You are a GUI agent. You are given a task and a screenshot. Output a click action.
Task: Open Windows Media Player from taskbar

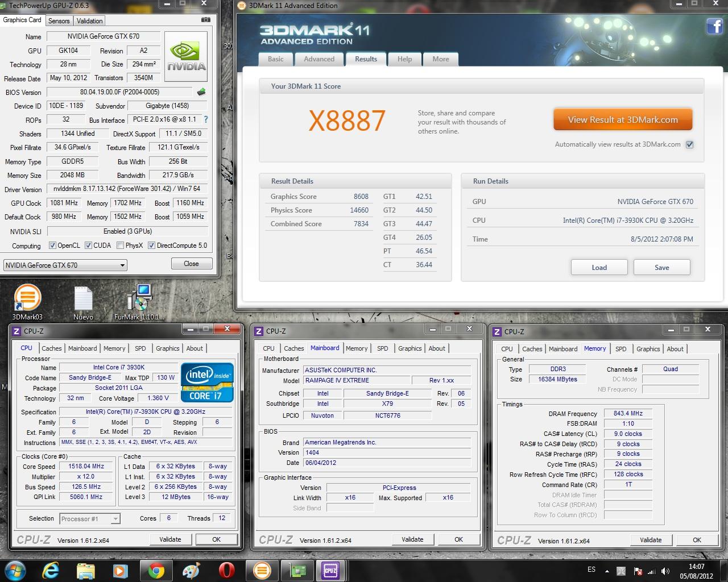tap(121, 570)
